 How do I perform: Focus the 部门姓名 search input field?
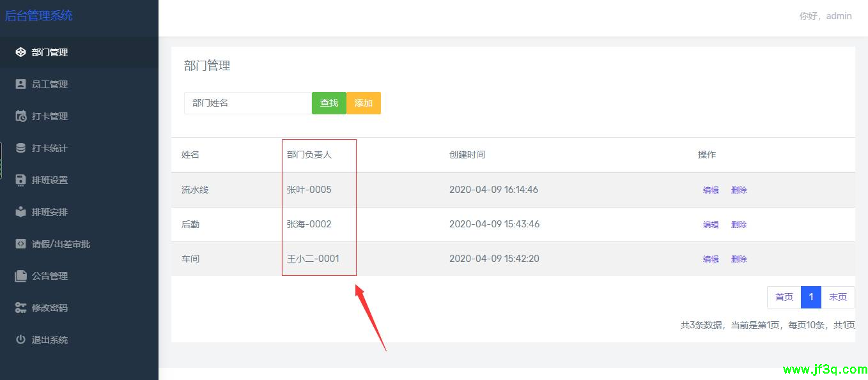(248, 103)
